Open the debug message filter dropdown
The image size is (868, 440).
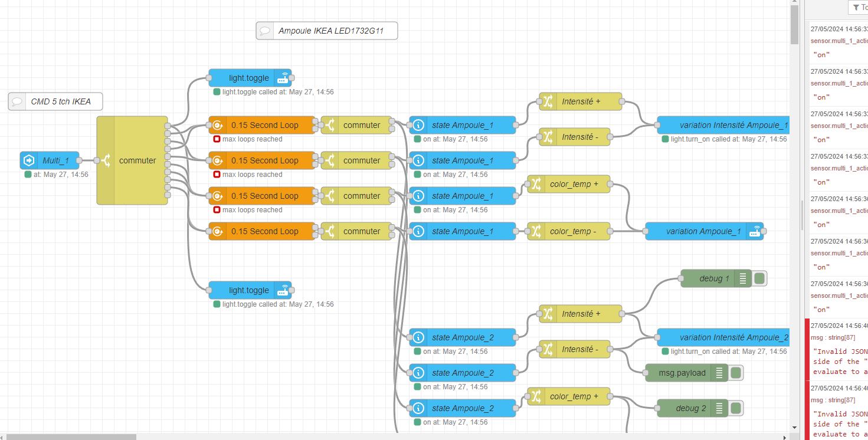click(x=859, y=8)
